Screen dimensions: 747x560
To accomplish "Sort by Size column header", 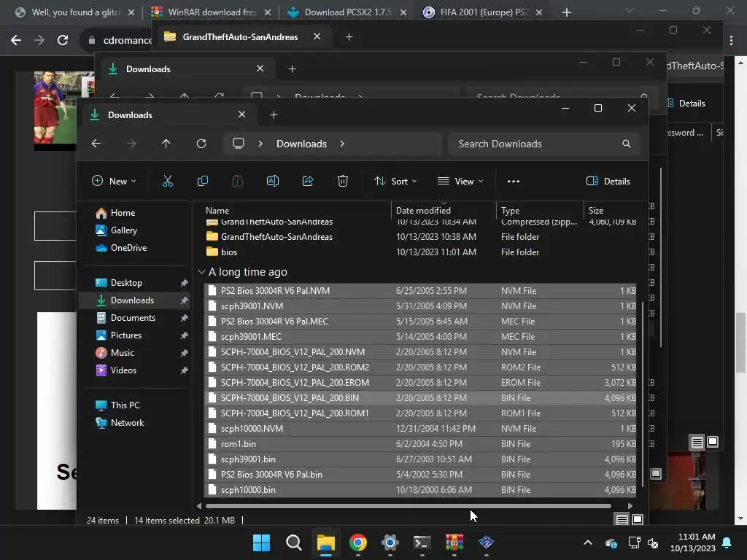I will click(x=595, y=211).
